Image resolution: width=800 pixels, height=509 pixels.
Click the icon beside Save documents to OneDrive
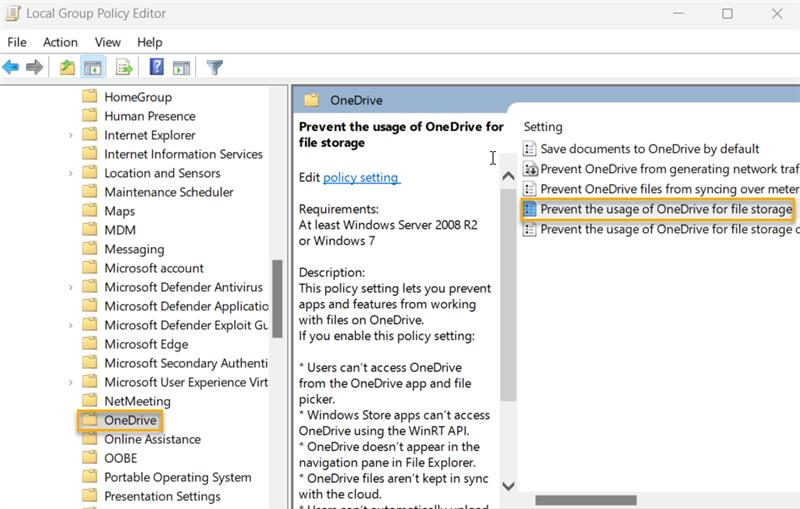[x=530, y=148]
